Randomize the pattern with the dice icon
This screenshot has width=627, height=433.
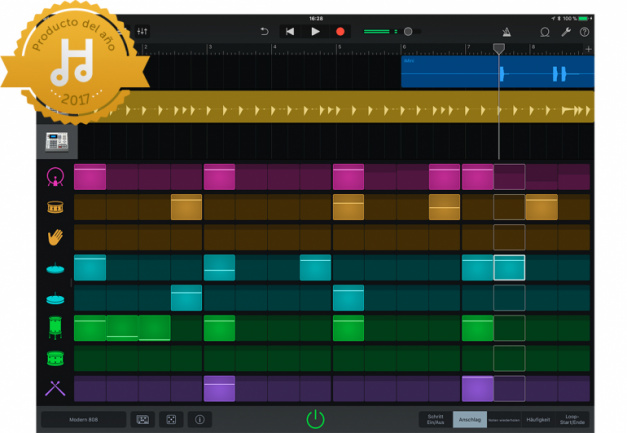171,419
